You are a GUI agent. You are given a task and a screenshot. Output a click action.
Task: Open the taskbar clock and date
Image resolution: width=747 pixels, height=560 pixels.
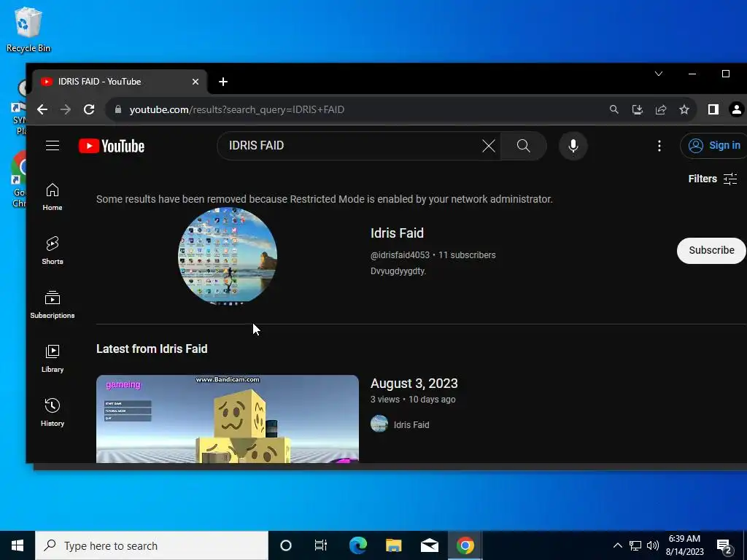click(684, 545)
